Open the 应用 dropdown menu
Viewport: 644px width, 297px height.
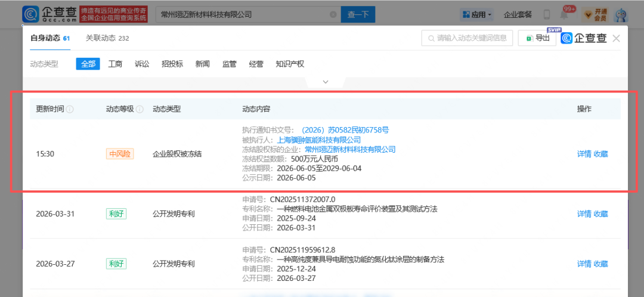tap(476, 15)
